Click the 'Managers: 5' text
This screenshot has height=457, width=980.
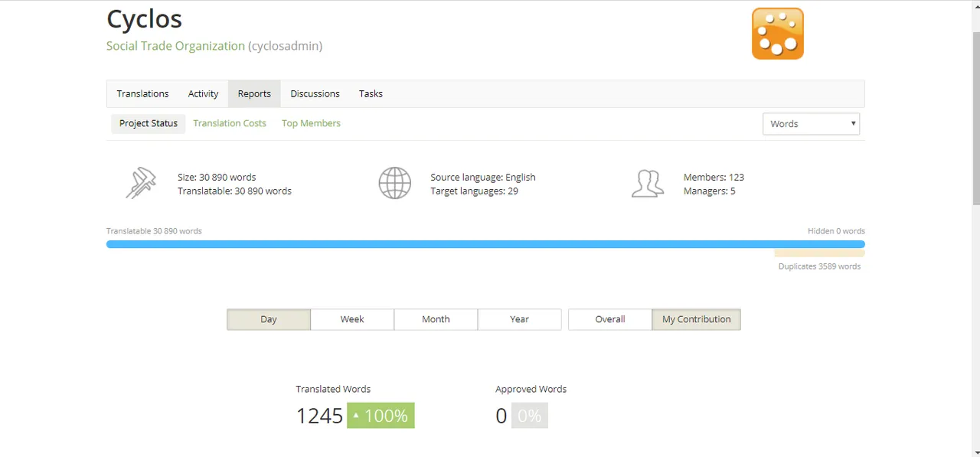tap(709, 191)
